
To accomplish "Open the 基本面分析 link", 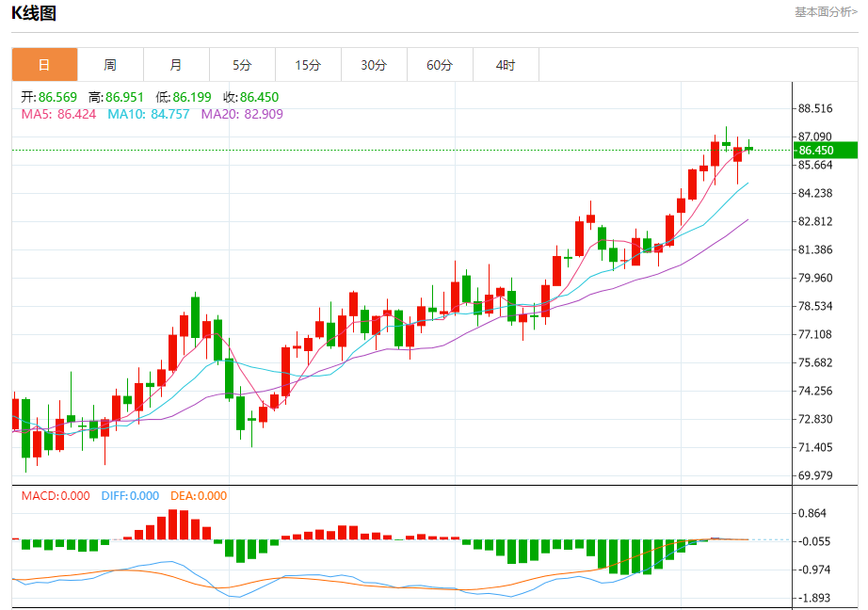I will [x=826, y=12].
